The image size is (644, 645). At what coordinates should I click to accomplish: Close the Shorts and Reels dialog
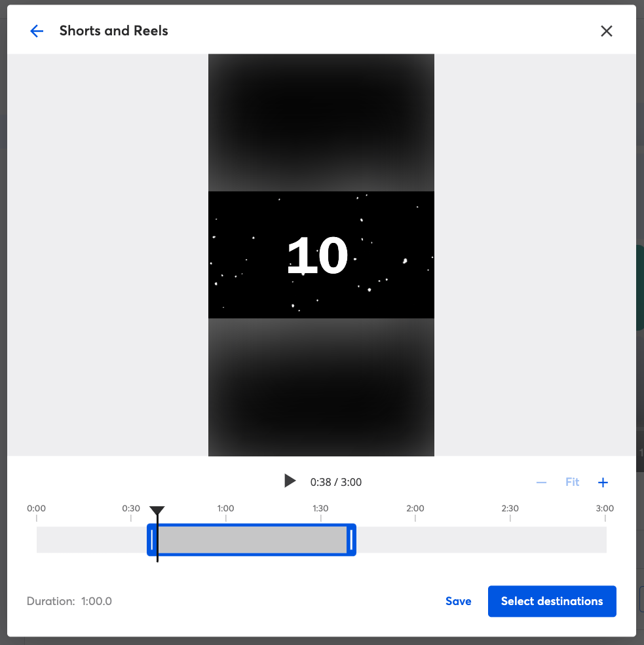(606, 31)
